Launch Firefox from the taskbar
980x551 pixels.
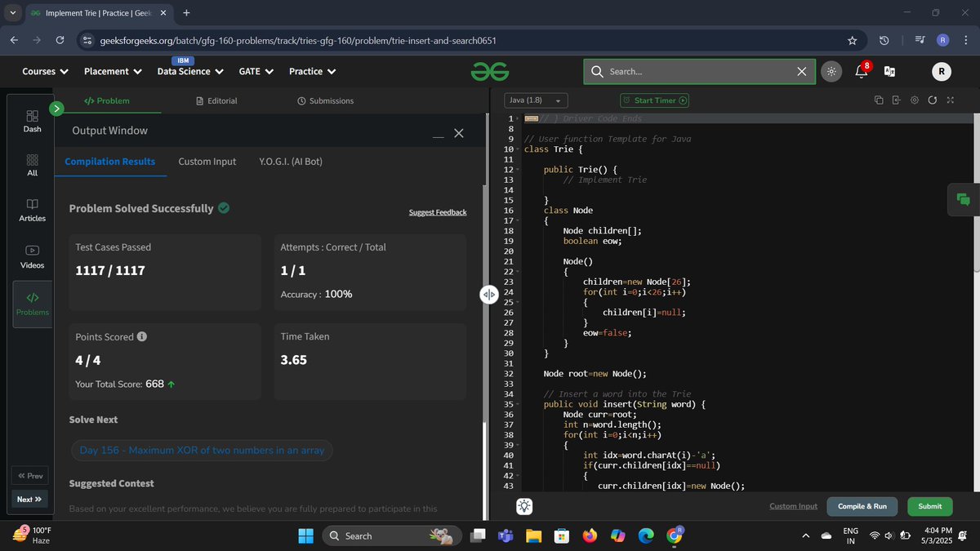590,535
